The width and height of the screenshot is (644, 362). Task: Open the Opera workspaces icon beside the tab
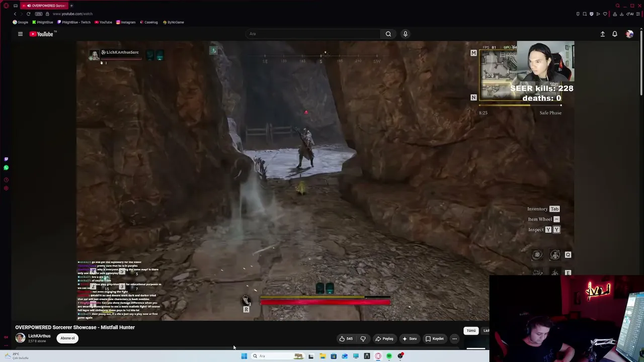pos(16,6)
